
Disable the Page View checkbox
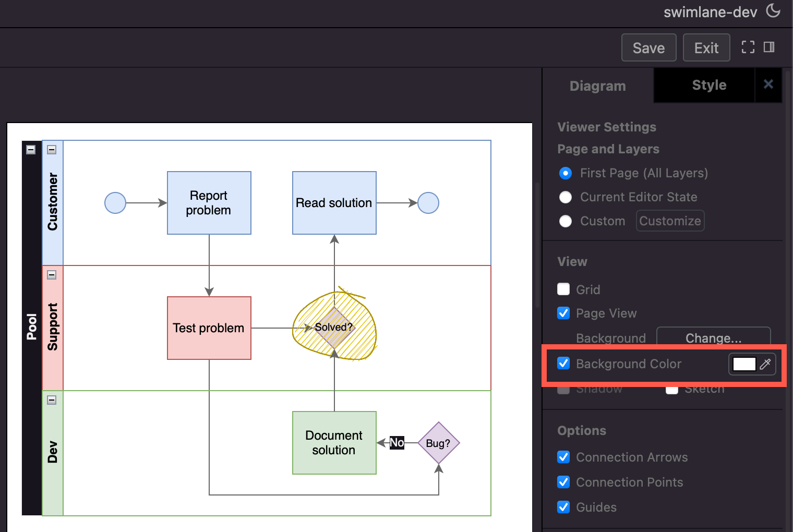coord(563,313)
